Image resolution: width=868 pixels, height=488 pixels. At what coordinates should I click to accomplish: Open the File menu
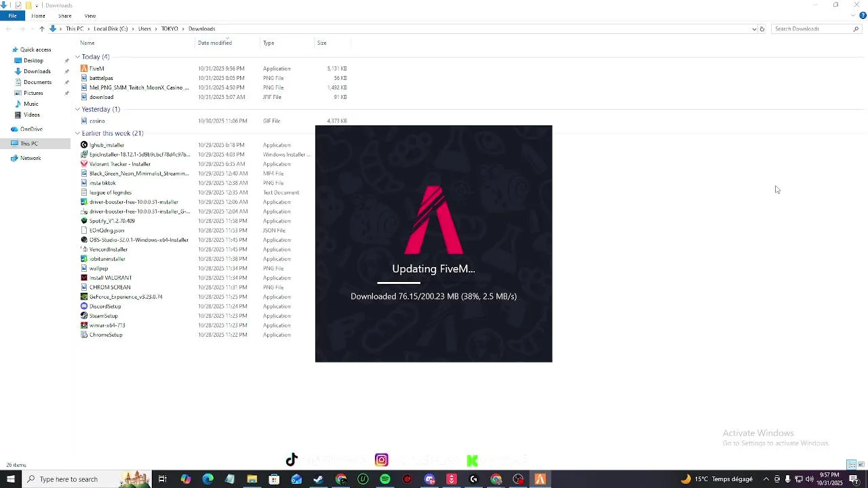[x=12, y=16]
